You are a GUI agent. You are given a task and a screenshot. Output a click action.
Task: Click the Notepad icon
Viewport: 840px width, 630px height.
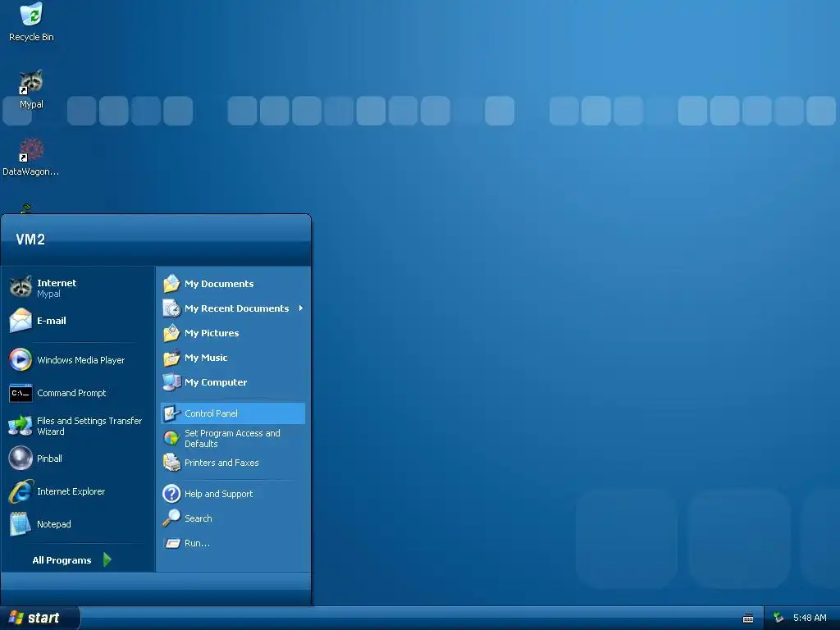point(21,524)
